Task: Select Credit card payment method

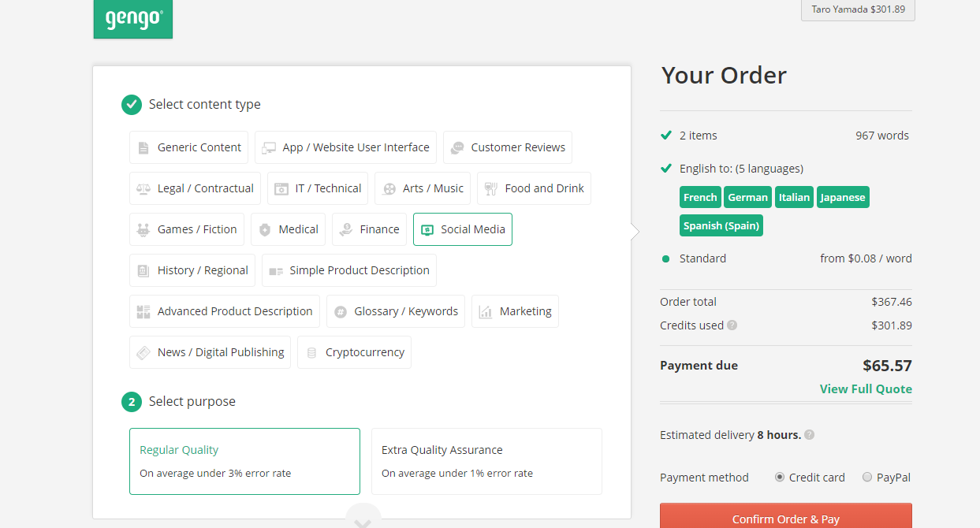Action: tap(780, 478)
